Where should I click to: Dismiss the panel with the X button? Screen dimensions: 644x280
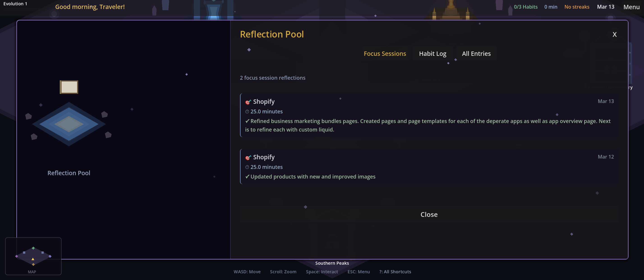click(x=614, y=34)
